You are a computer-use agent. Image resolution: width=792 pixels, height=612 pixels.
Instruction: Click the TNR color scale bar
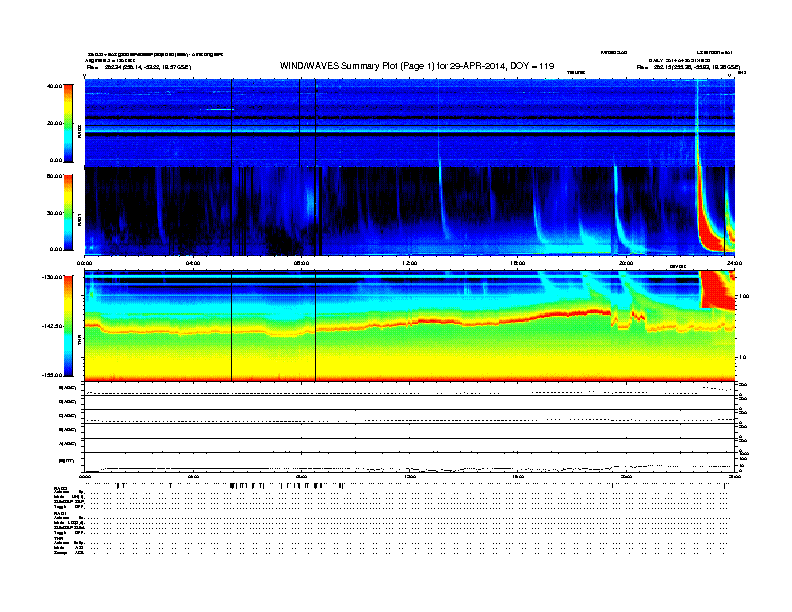coord(68,326)
